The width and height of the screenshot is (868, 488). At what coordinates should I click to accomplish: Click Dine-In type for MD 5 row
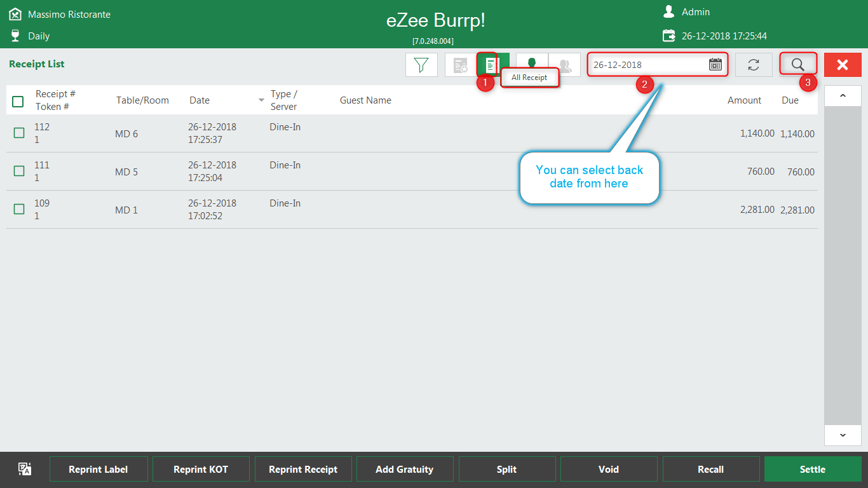tap(285, 165)
